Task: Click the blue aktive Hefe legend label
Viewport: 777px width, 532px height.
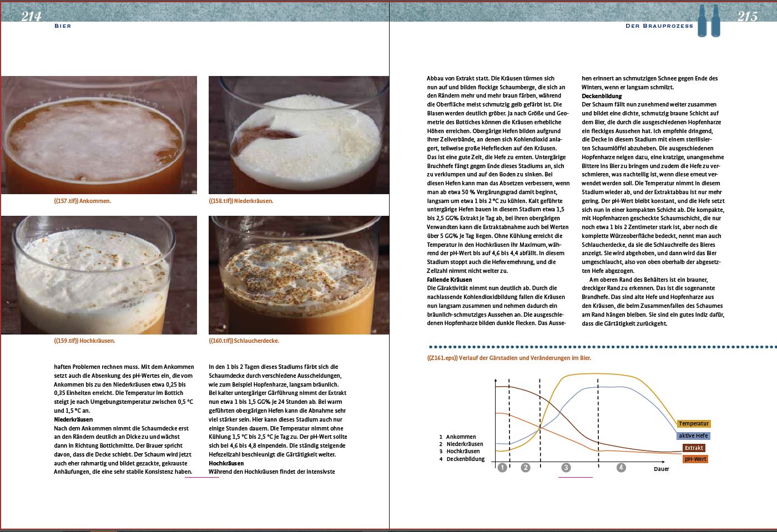Action: point(693,435)
